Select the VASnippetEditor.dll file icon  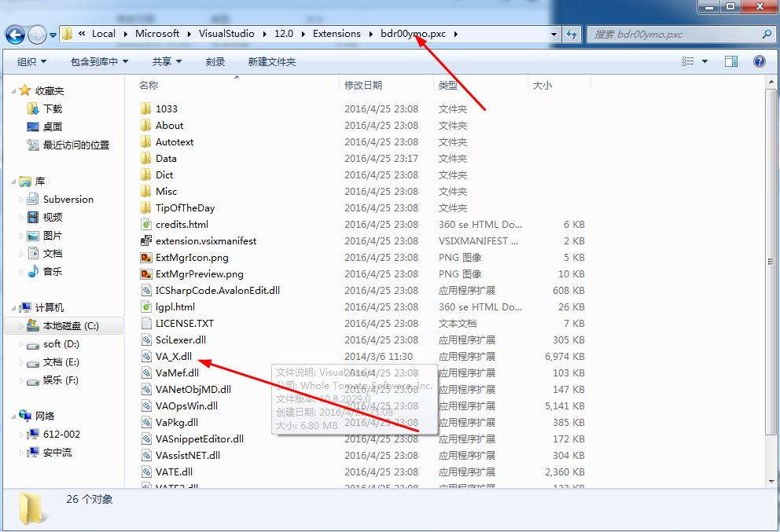pos(145,438)
